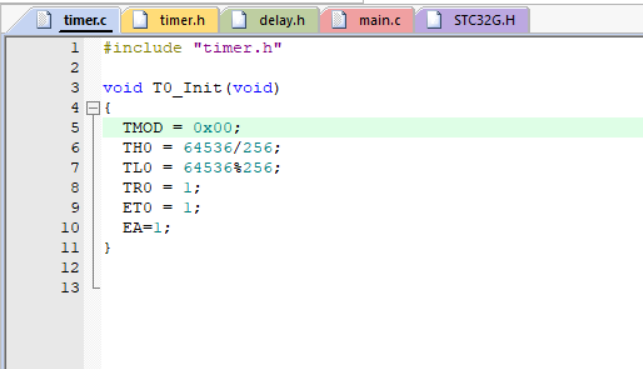This screenshot has height=369, width=643.
Task: Switch to the timer.c tab
Action: (70, 20)
